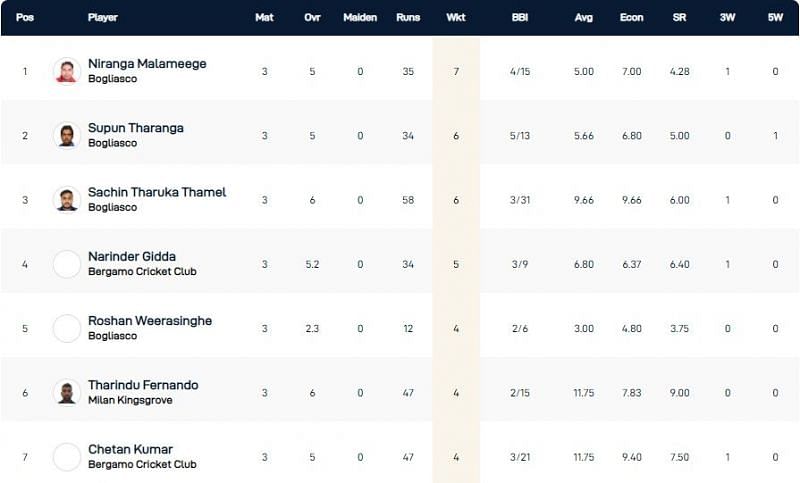Image resolution: width=800 pixels, height=483 pixels.
Task: Click Supun Tharanga's player photo
Action: tap(67, 135)
